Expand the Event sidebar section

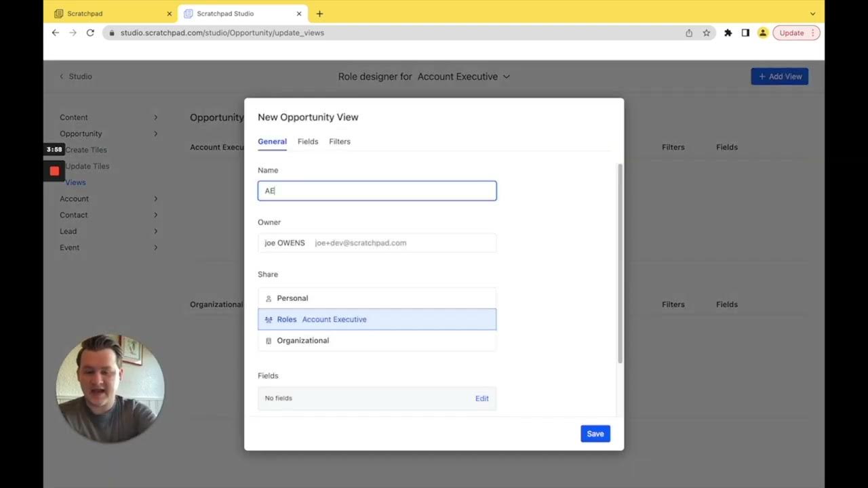(108, 247)
